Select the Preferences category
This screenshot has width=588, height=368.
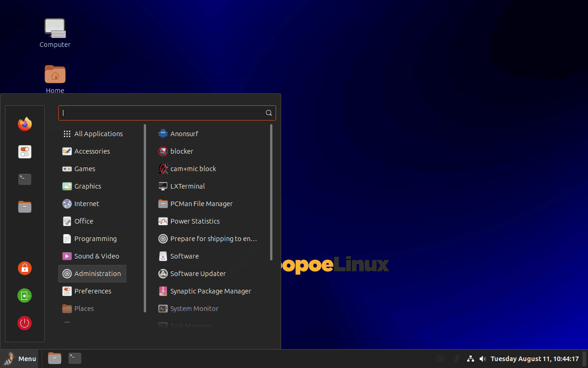tap(92, 291)
